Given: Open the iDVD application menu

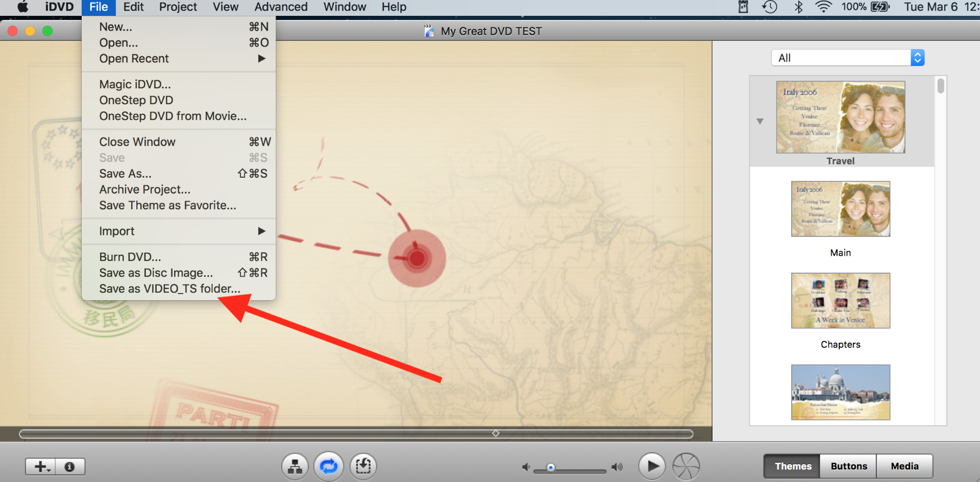Looking at the screenshot, I should (59, 7).
